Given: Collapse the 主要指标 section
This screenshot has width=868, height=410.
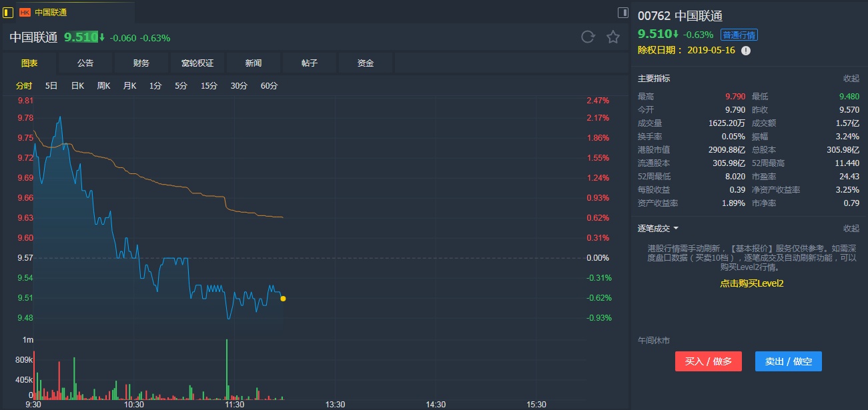Looking at the screenshot, I should pos(851,79).
